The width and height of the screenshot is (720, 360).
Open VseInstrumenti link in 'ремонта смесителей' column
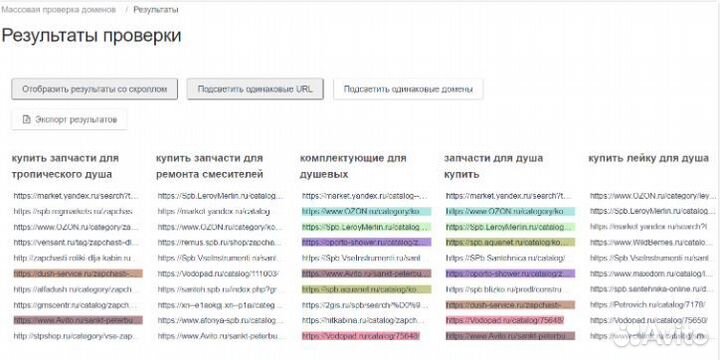point(218,258)
